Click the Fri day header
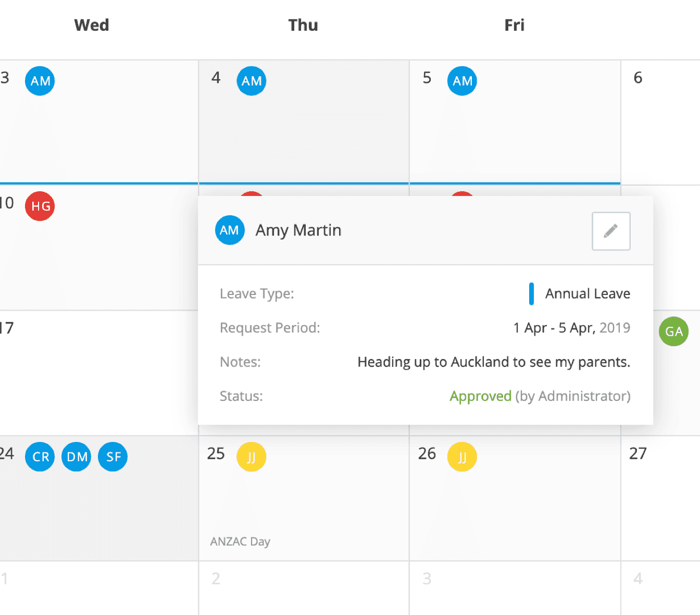This screenshot has height=615, width=700. [515, 24]
